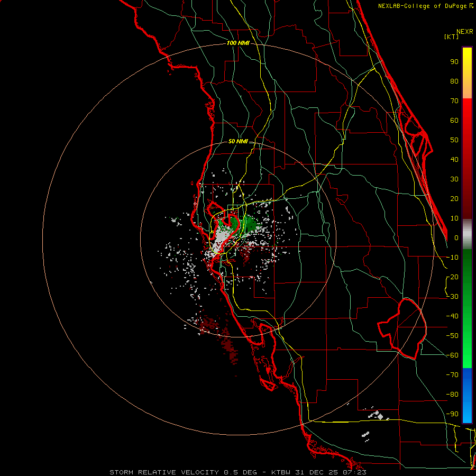The image size is (476, 476).
Task: Click the dark red outbound velocity patch offshore
Action: click(228, 346)
